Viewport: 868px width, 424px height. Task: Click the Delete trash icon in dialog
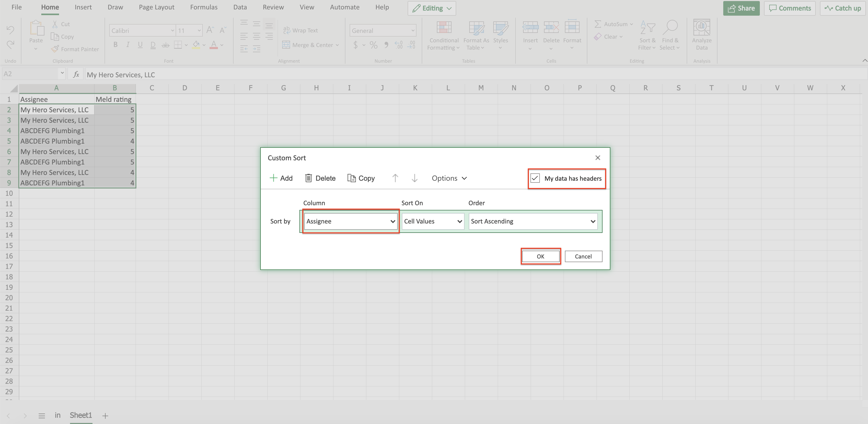[x=308, y=178]
